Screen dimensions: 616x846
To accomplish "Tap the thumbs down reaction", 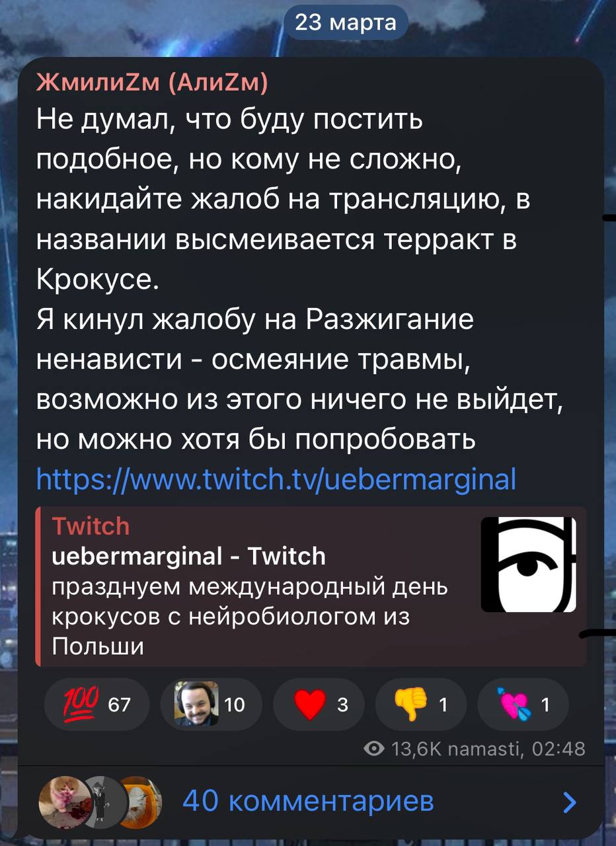I will click(x=420, y=705).
